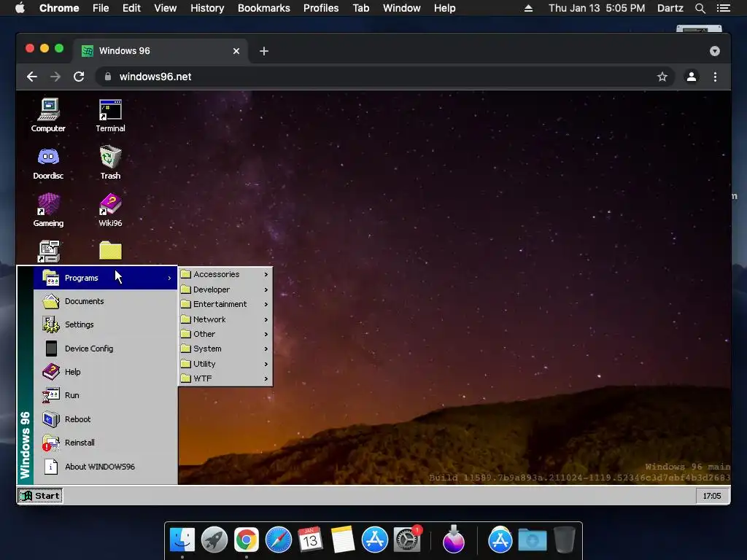This screenshot has height=560, width=747.
Task: Expand the Network submenu arrow
Action: (x=266, y=319)
